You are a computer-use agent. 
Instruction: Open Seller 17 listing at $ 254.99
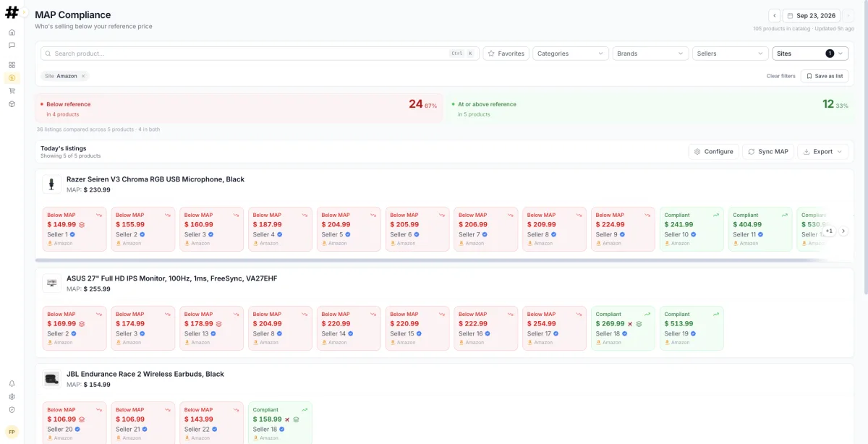pos(555,328)
